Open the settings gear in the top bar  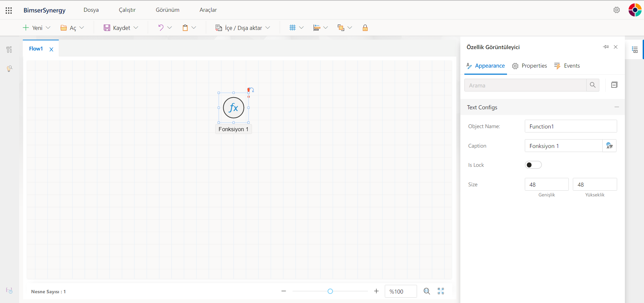click(x=616, y=10)
